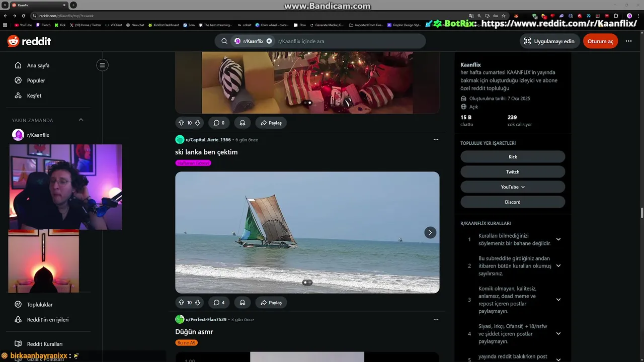Viewport: 644px width, 362px height.
Task: Collapse sidebar with the hamburger menu icon
Action: 102,65
